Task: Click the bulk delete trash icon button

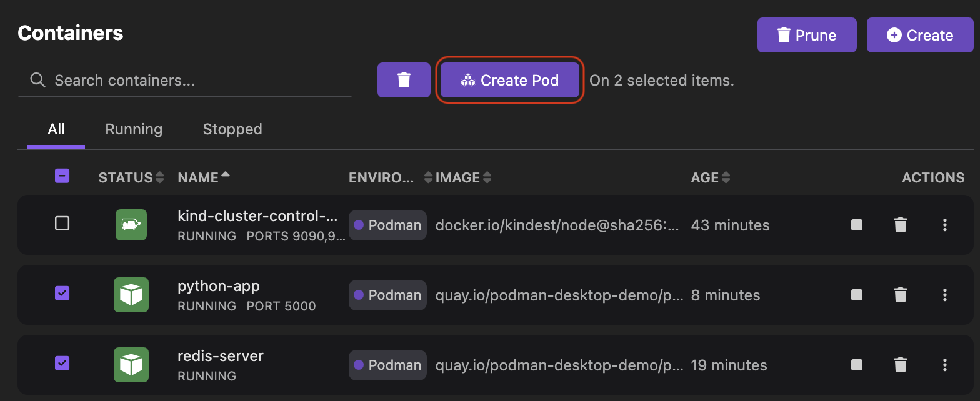Action: pos(404,80)
